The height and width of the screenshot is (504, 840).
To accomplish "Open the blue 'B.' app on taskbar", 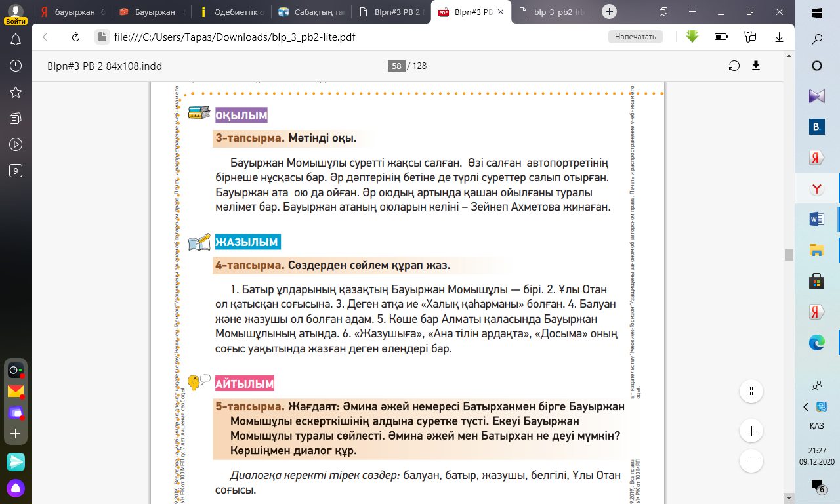I will (x=817, y=127).
